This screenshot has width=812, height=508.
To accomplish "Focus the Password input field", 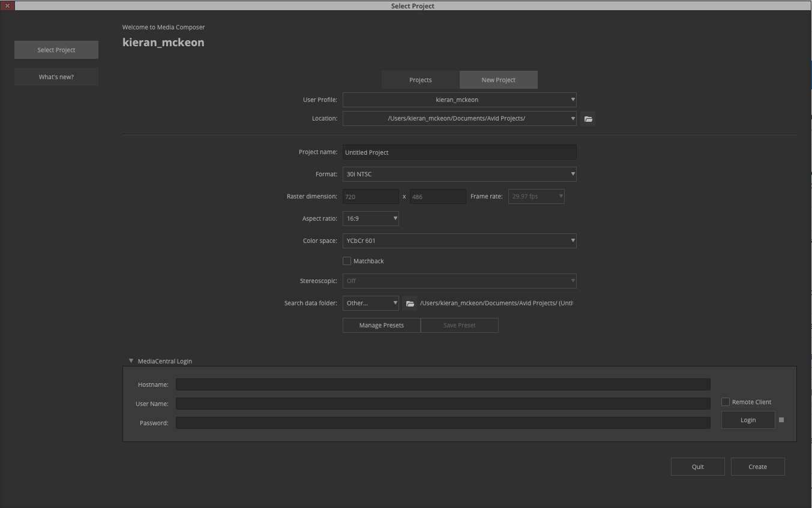I will click(x=443, y=423).
